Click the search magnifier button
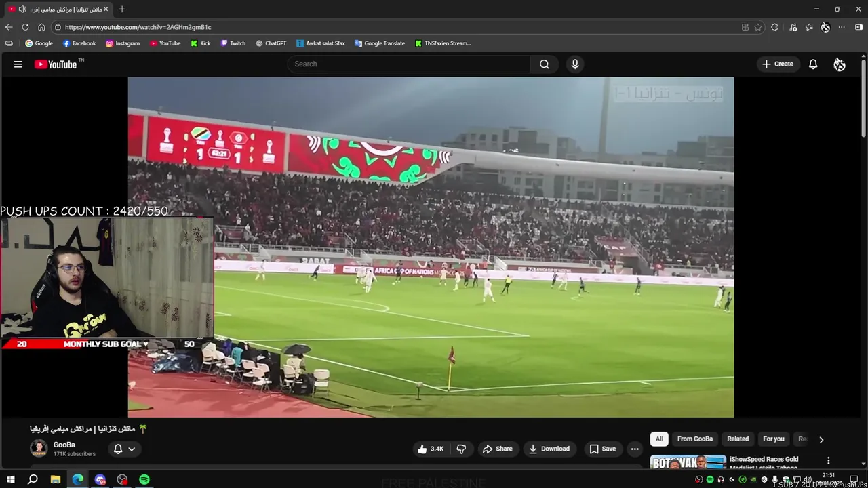The image size is (868, 488). (544, 64)
